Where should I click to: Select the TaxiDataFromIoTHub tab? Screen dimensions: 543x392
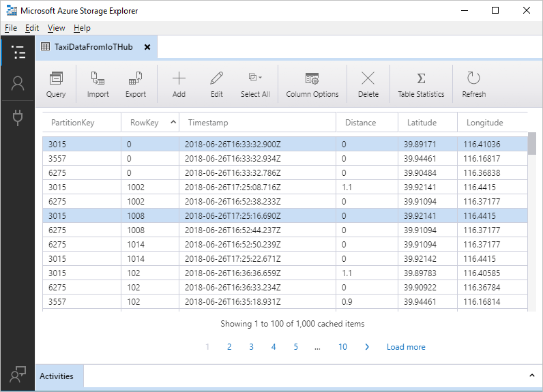point(96,47)
